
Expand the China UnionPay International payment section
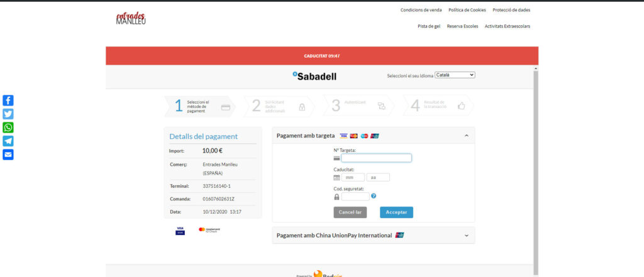(x=466, y=236)
